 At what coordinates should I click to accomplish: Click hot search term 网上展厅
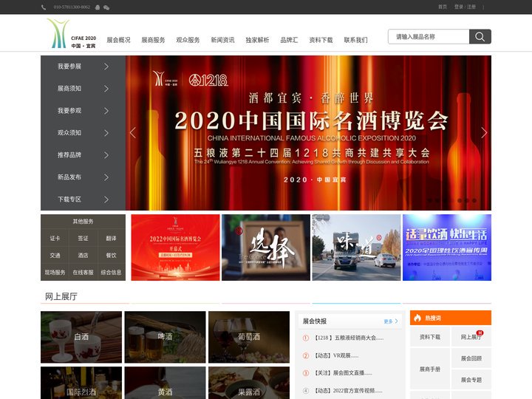[471, 337]
